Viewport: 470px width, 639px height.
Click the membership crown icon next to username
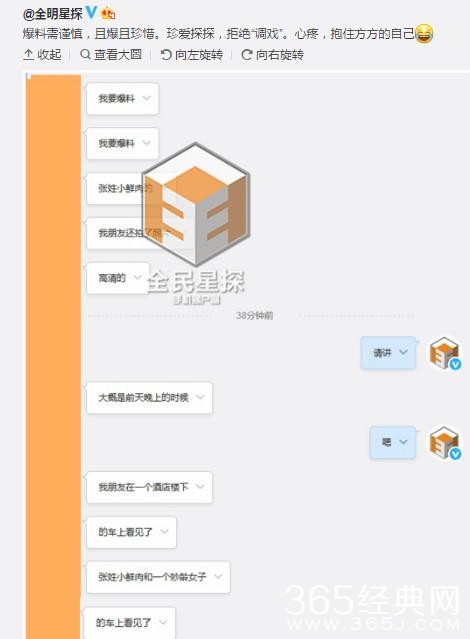pyautogui.click(x=108, y=14)
